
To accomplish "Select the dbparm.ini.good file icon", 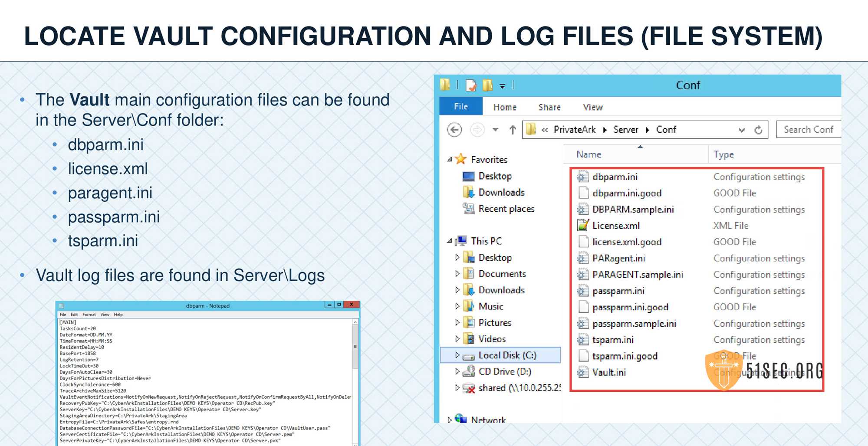I will pyautogui.click(x=583, y=193).
